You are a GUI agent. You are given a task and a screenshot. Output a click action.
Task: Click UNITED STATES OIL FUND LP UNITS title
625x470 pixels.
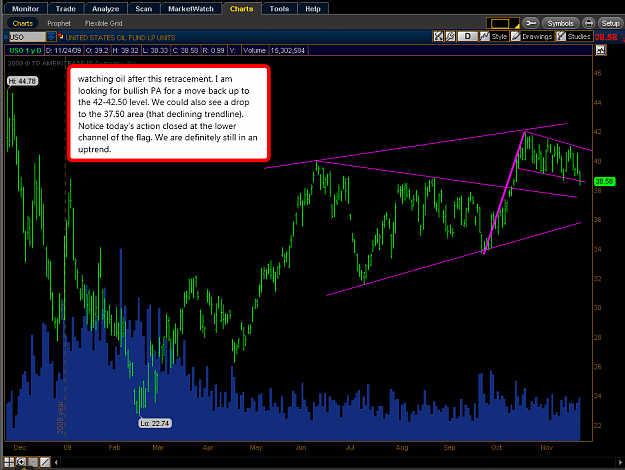120,37
